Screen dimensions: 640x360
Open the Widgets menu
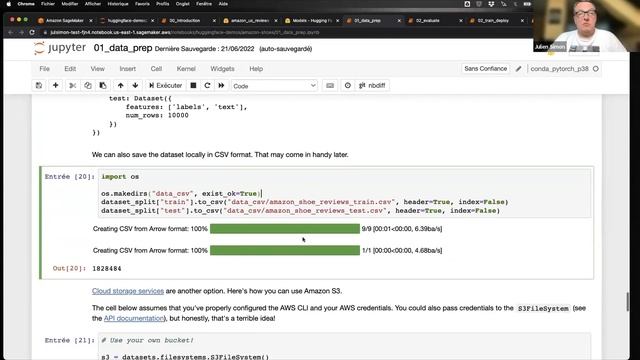click(x=222, y=69)
